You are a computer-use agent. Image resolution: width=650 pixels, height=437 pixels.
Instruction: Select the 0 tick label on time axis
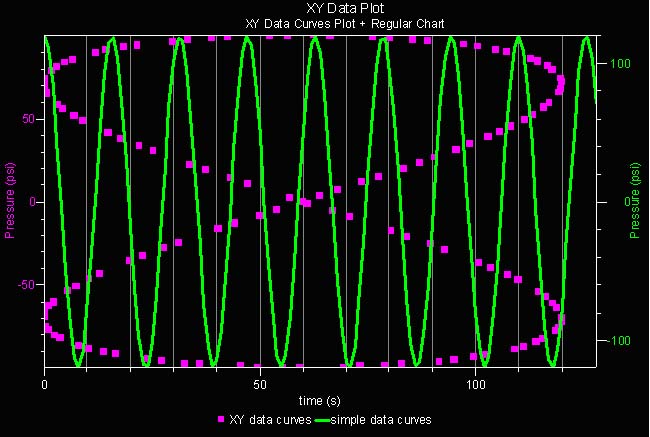[x=45, y=384]
